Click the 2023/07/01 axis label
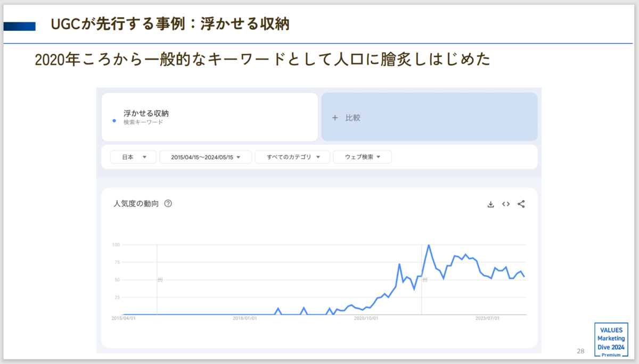This screenshot has width=639, height=364. coord(487,318)
